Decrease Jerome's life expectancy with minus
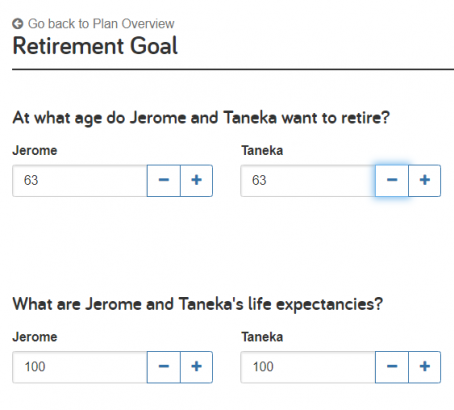The height and width of the screenshot is (410, 454). pyautogui.click(x=164, y=367)
